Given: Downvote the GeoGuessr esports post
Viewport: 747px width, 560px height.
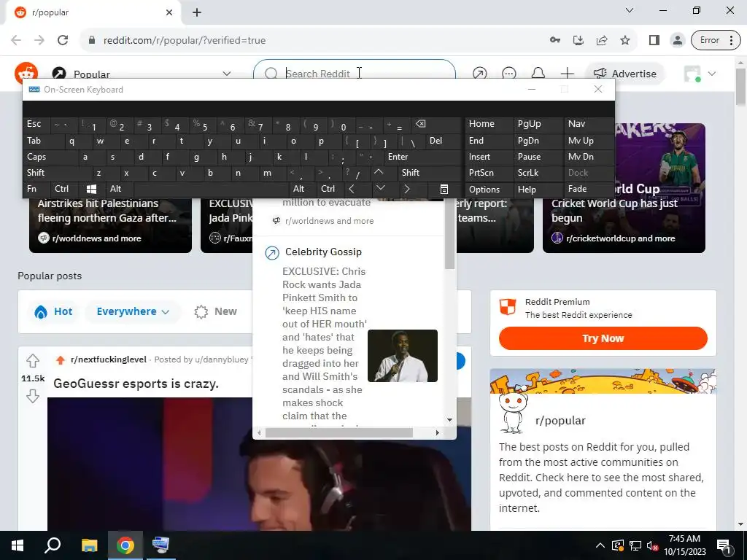Looking at the screenshot, I should click(x=32, y=396).
